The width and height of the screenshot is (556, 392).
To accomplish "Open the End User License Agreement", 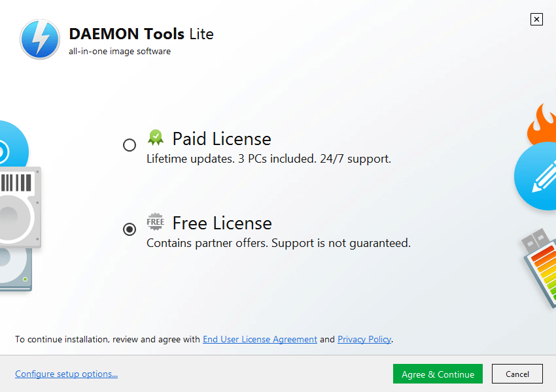I will 260,339.
